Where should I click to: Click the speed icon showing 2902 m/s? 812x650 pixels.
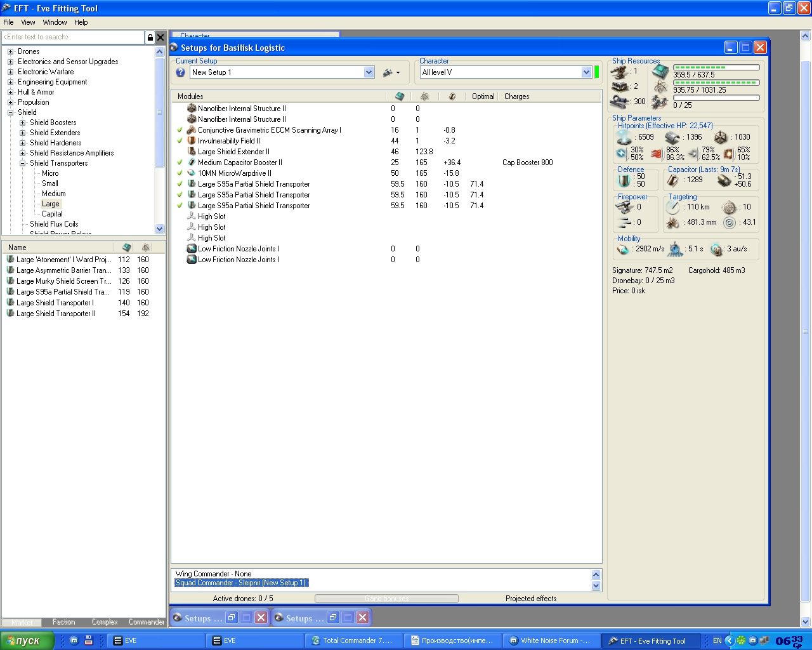[x=622, y=249]
